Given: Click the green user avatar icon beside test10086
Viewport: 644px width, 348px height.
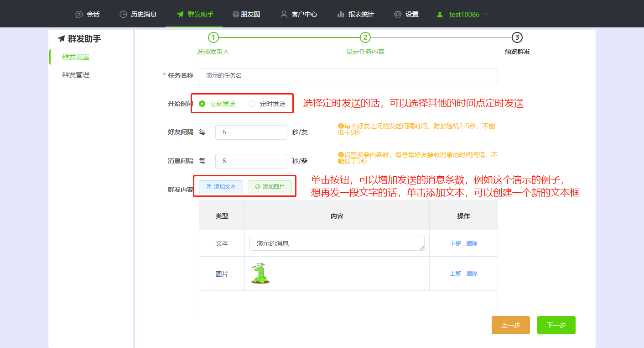Looking at the screenshot, I should coord(440,14).
